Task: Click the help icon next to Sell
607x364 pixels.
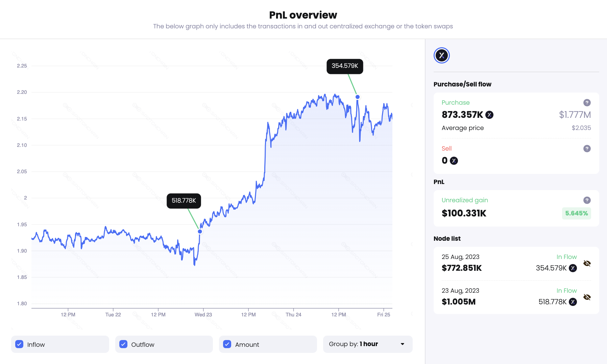Action: coord(587,149)
